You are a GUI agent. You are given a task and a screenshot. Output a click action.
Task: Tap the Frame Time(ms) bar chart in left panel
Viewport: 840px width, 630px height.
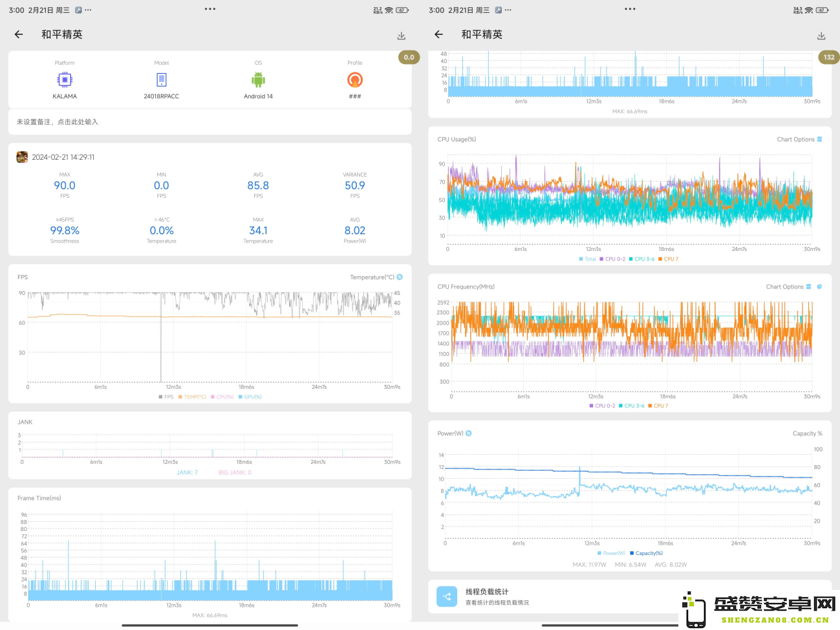(x=210, y=556)
